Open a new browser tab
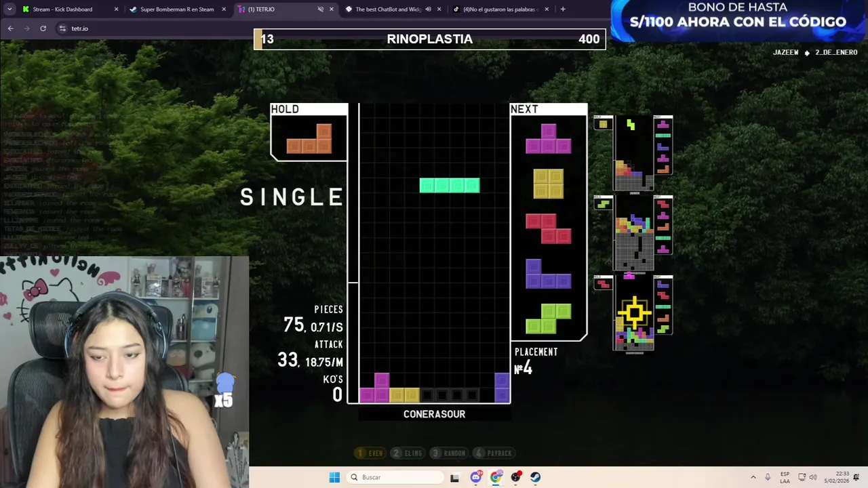868x488 pixels. tap(563, 9)
